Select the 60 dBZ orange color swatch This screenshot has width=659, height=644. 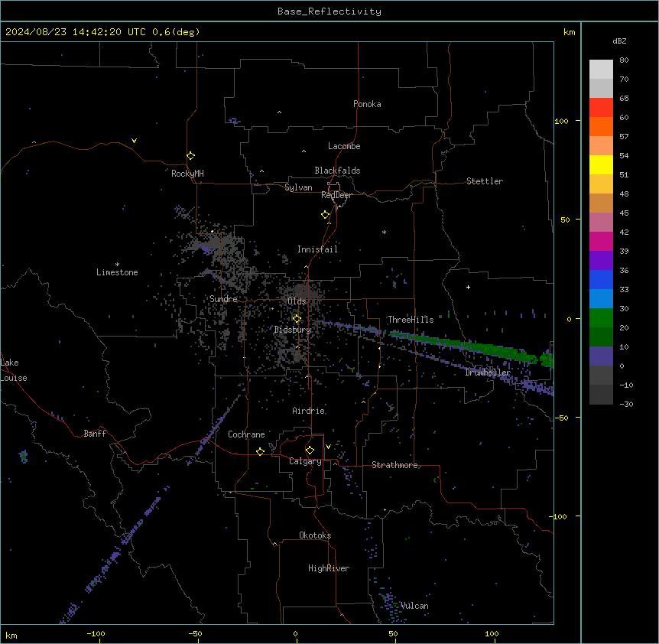(x=601, y=126)
